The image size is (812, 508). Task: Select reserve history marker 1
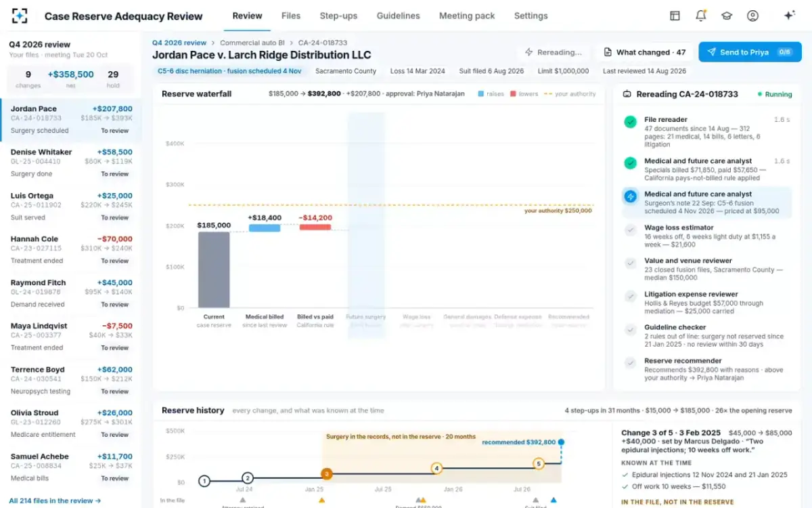click(204, 482)
